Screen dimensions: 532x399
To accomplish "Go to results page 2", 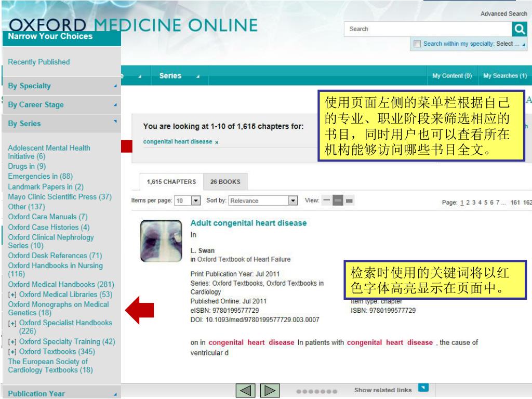I will 468,203.
